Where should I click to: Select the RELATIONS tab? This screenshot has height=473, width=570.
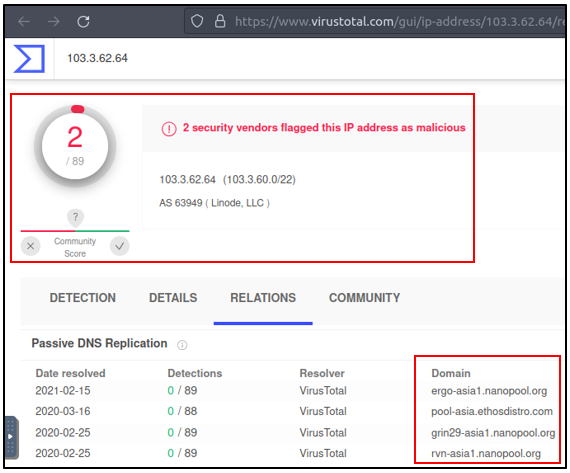point(263,298)
